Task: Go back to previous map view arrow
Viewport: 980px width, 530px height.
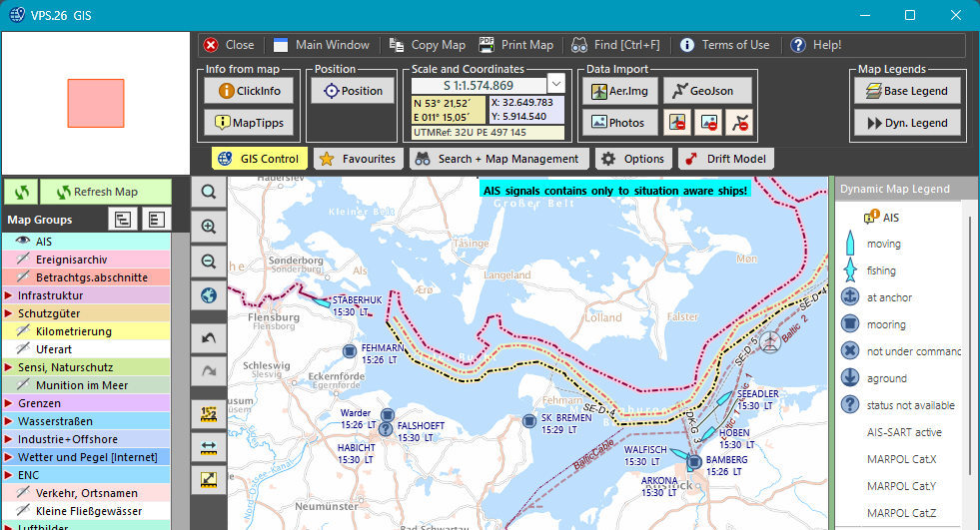Action: [x=209, y=339]
